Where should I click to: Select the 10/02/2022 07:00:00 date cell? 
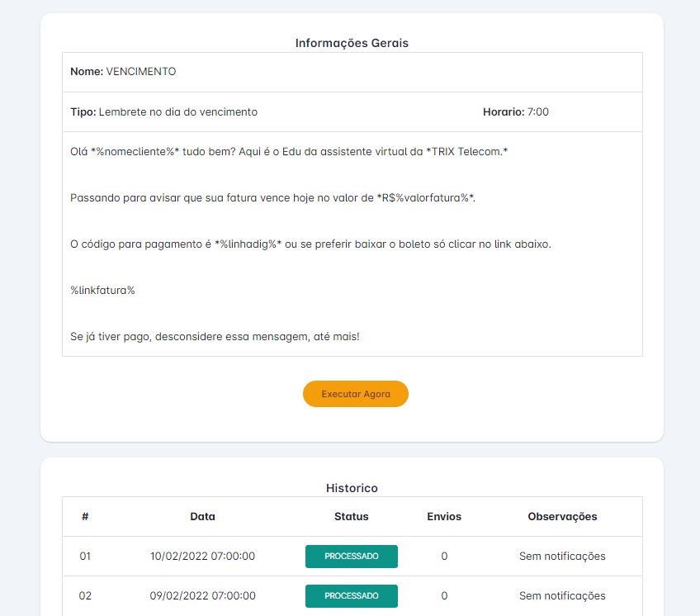pos(202,557)
